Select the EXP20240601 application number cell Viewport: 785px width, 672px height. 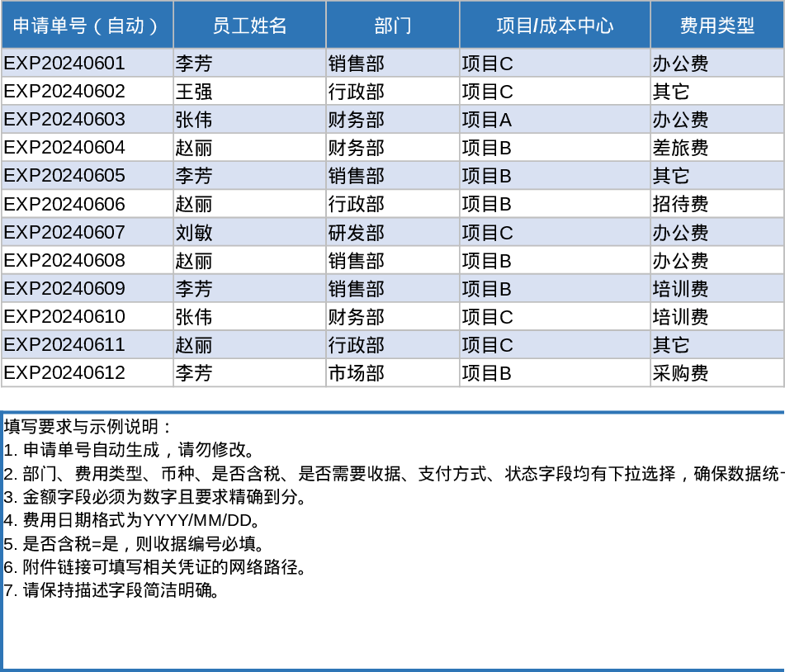(x=86, y=63)
